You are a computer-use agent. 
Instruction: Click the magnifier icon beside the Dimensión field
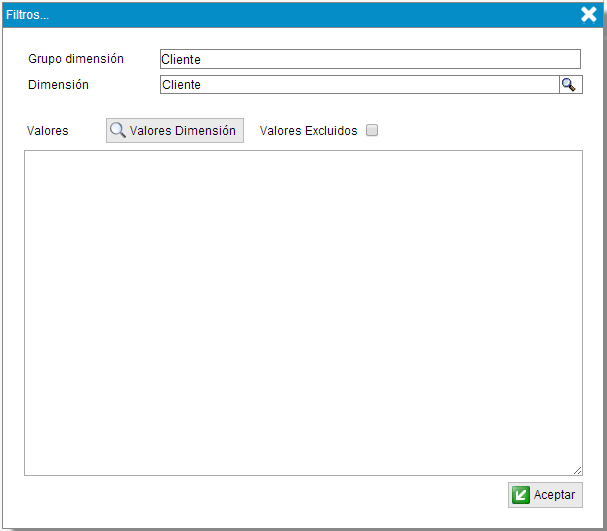pos(569,85)
